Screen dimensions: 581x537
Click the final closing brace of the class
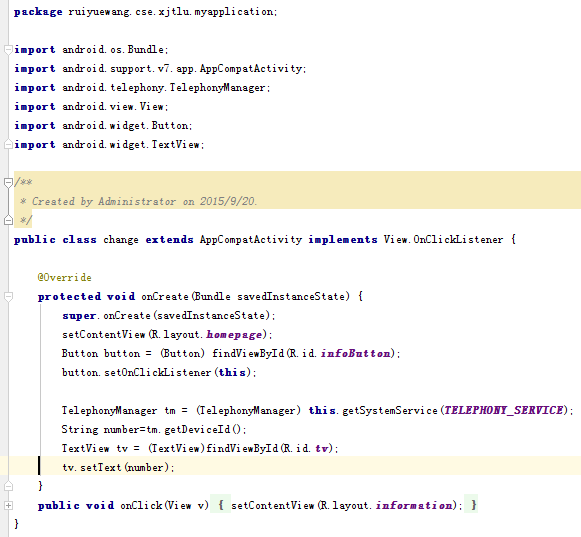point(16,524)
